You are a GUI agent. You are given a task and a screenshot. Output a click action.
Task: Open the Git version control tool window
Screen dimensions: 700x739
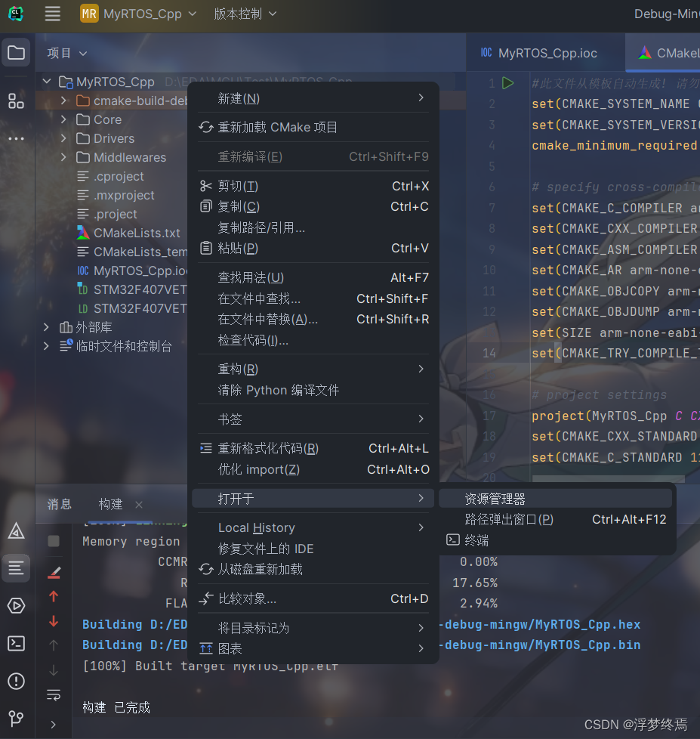[17, 719]
